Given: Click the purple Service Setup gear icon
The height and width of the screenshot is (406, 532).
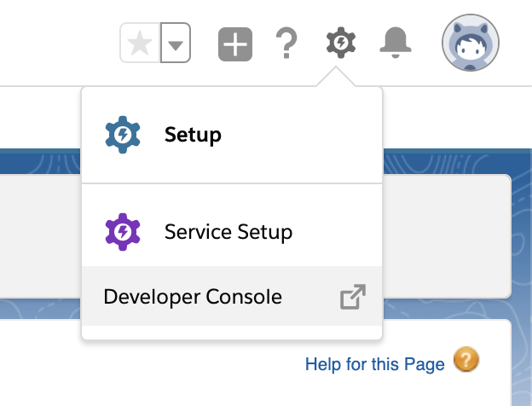Looking at the screenshot, I should 122,231.
